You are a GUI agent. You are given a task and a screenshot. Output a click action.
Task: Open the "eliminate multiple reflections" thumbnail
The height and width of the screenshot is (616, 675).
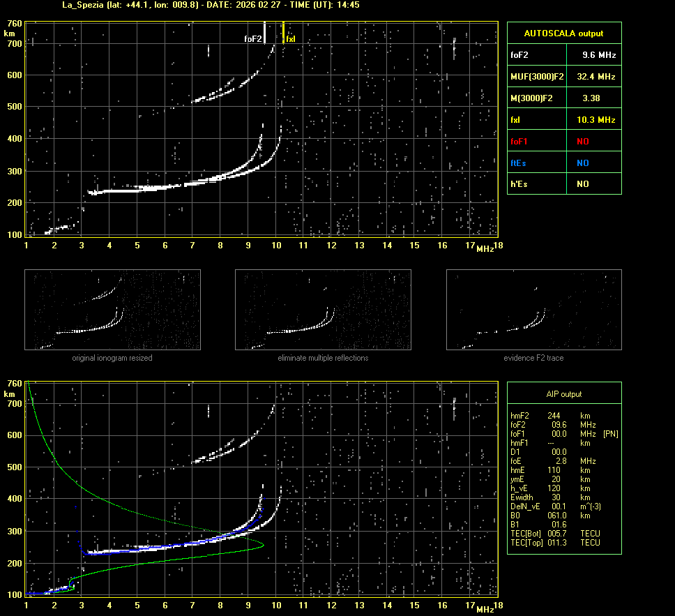click(323, 310)
